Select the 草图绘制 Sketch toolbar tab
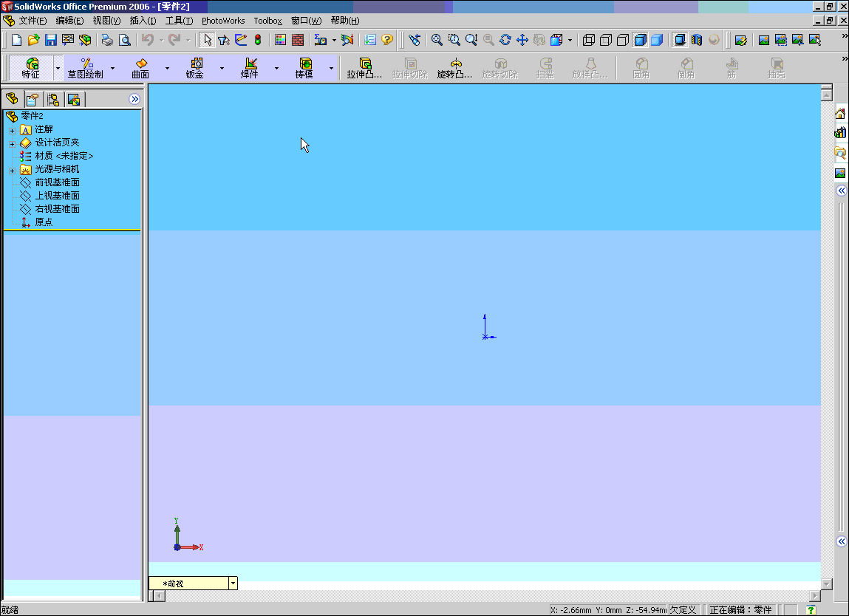The height and width of the screenshot is (616, 849). pyautogui.click(x=86, y=69)
